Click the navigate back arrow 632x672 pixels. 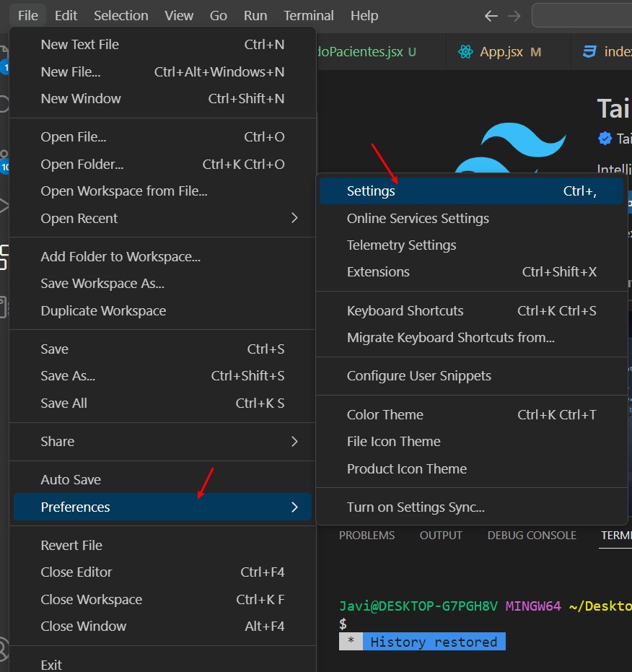point(491,16)
